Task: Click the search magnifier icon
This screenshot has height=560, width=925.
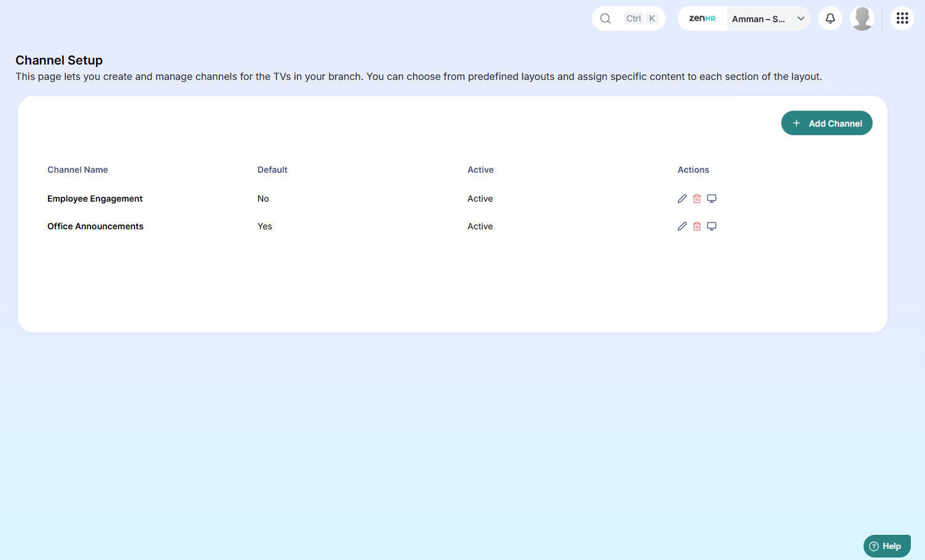Action: [x=605, y=18]
